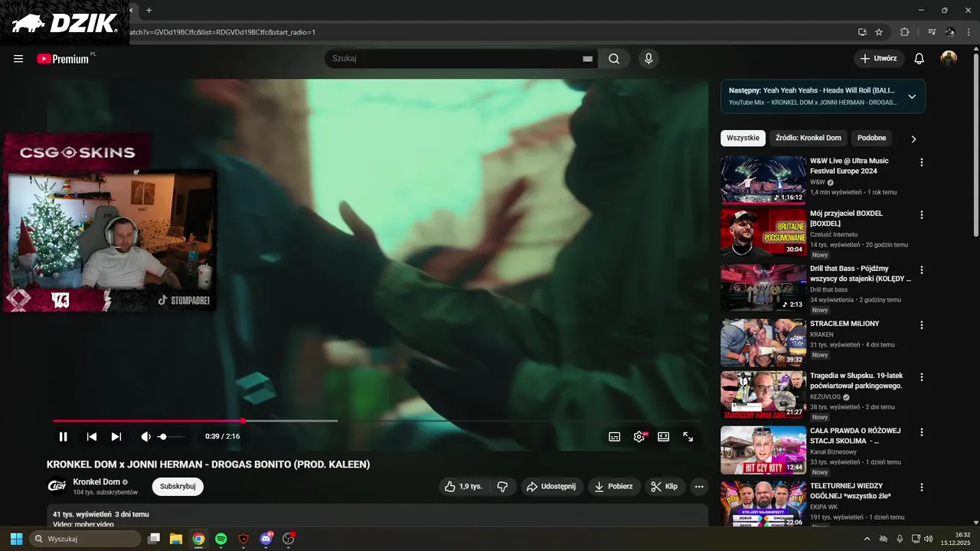Viewport: 980px width, 551px height.
Task: Like the video, 1,9 tys. button
Action: [x=465, y=487]
